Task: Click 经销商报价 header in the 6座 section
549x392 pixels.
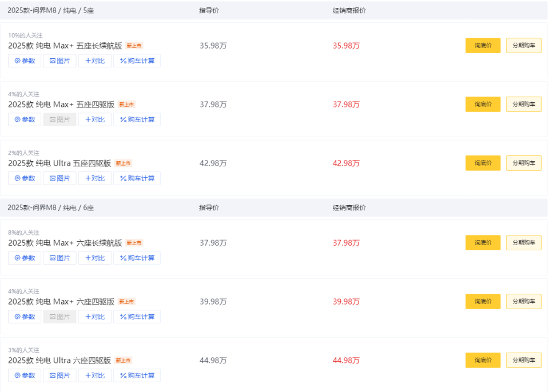Action: (x=349, y=207)
